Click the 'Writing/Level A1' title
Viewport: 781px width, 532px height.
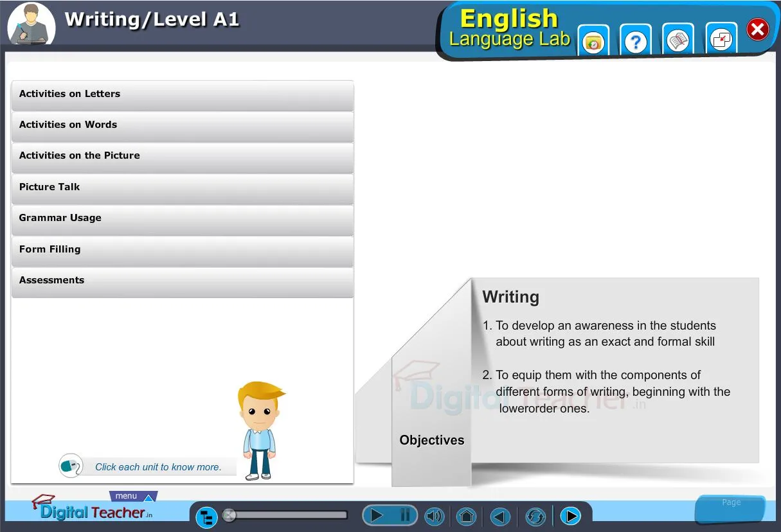pos(152,19)
